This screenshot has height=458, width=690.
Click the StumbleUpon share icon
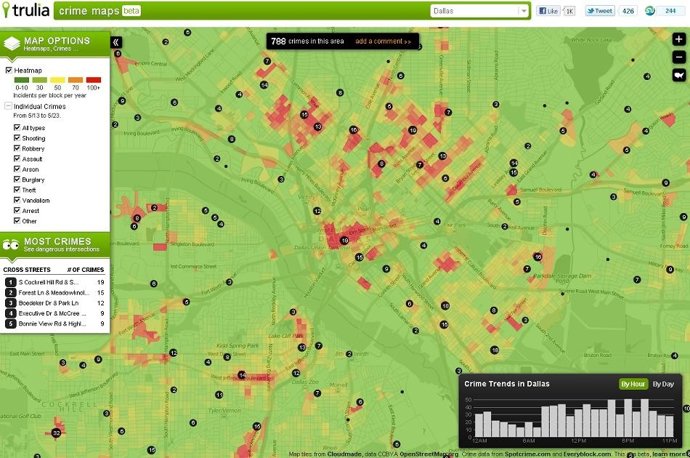(x=650, y=11)
